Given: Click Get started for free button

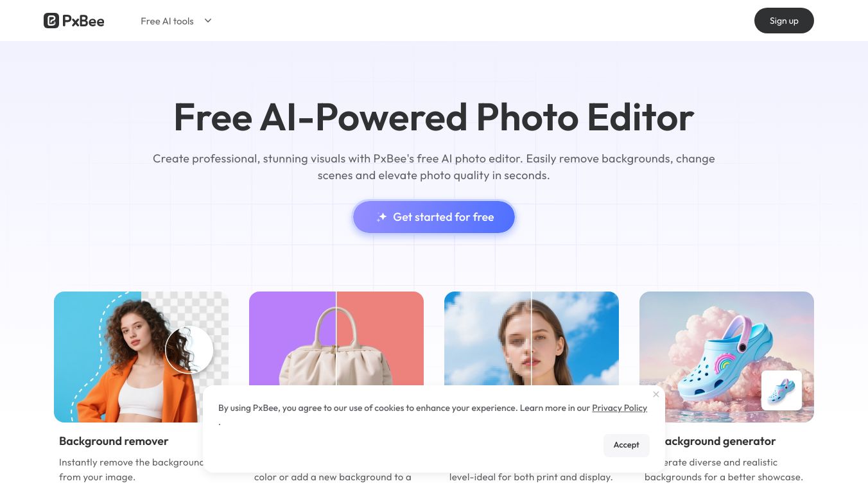Looking at the screenshot, I should (x=434, y=217).
